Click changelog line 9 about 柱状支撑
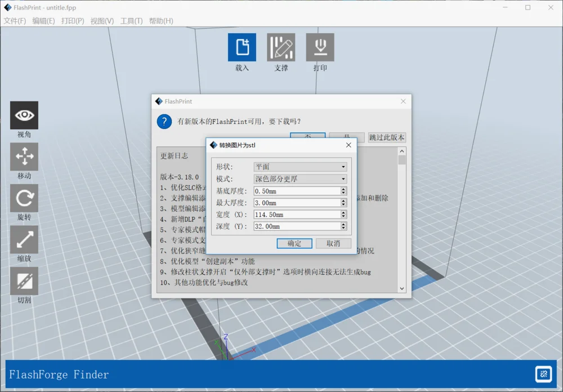The width and height of the screenshot is (563, 392). pos(265,271)
